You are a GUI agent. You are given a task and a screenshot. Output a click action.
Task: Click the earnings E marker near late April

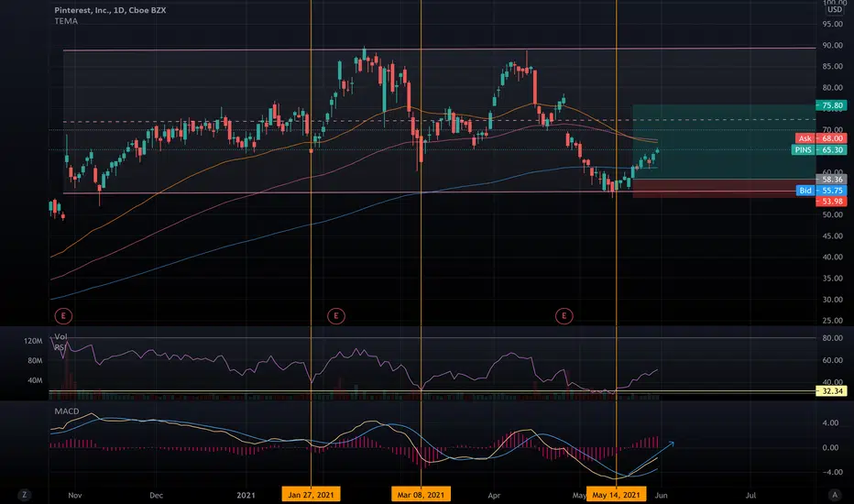click(564, 315)
